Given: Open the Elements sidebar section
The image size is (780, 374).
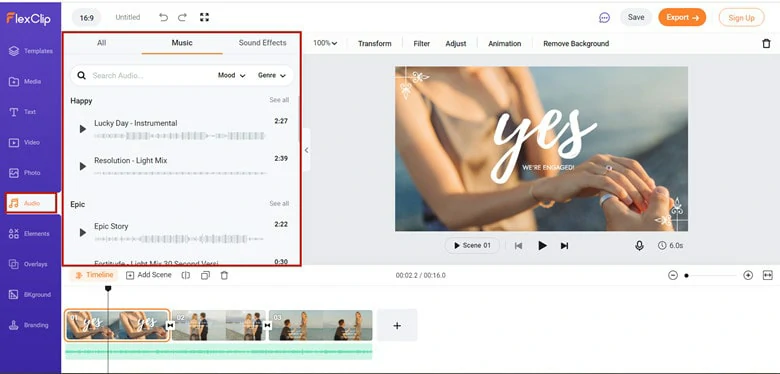Looking at the screenshot, I should (x=31, y=234).
